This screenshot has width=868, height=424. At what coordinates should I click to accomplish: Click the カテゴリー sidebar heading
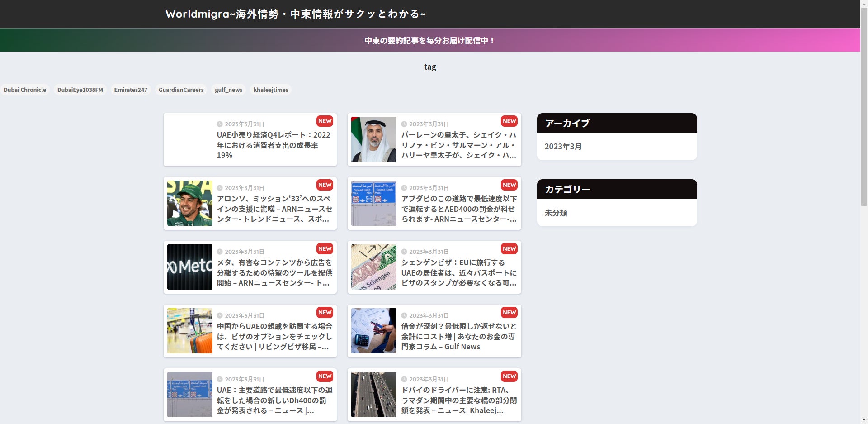click(617, 189)
